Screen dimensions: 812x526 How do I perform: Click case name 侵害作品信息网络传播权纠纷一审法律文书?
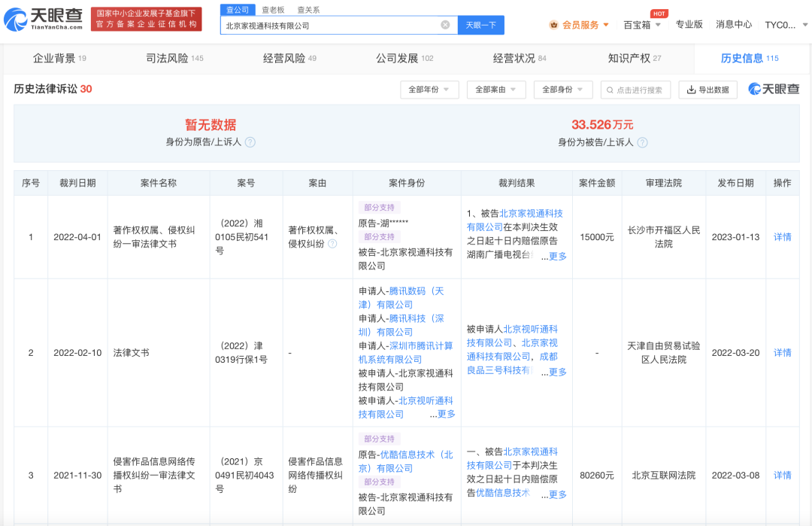click(x=154, y=476)
